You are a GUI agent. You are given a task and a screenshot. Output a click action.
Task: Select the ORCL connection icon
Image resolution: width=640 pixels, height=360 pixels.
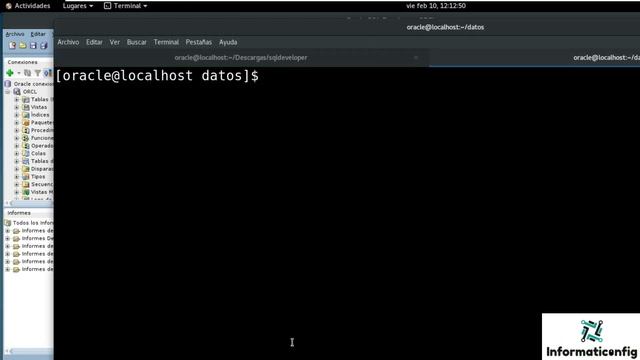pos(17,91)
